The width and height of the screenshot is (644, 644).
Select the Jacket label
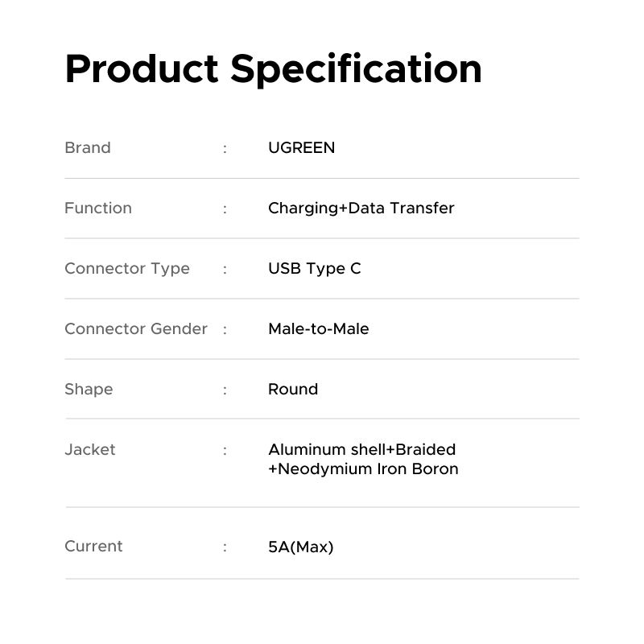coord(90,449)
